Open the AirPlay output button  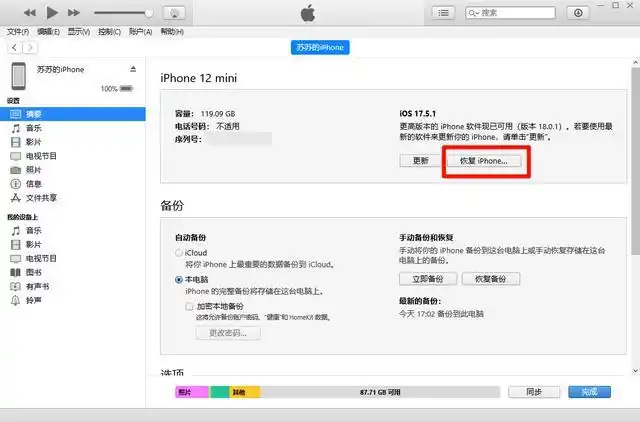[174, 13]
